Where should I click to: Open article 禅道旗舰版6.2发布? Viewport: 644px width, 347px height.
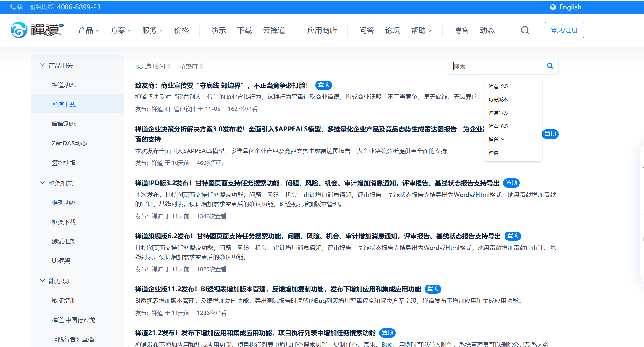pyautogui.click(x=318, y=236)
